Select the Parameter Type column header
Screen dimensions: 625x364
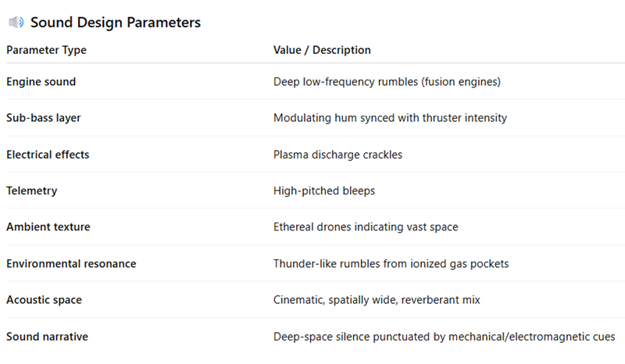pyautogui.click(x=46, y=50)
